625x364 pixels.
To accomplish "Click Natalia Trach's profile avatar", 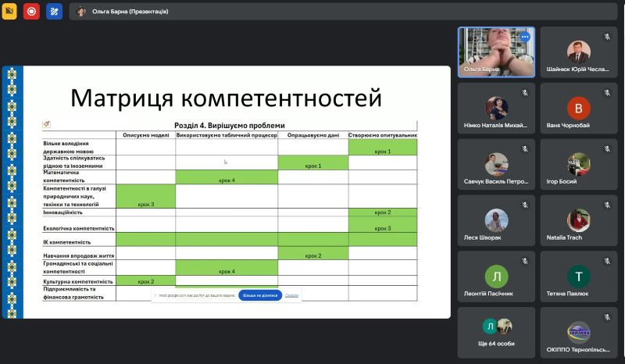I will tap(578, 220).
